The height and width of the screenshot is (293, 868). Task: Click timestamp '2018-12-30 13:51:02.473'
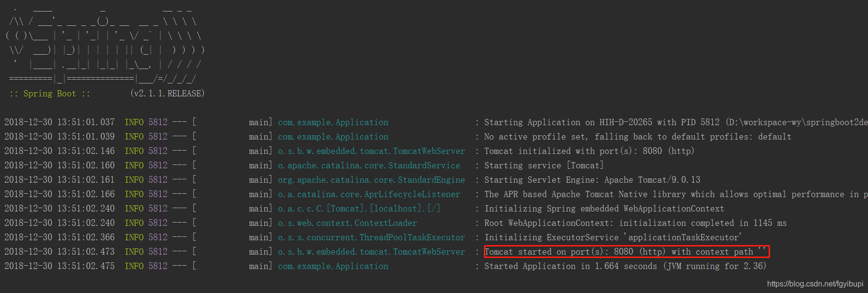tap(60, 252)
